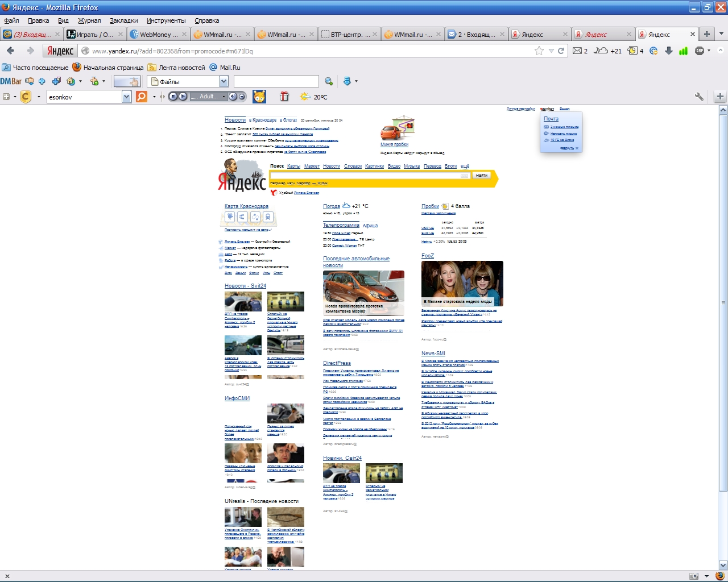Reload the page with the refresh icon

tap(561, 51)
